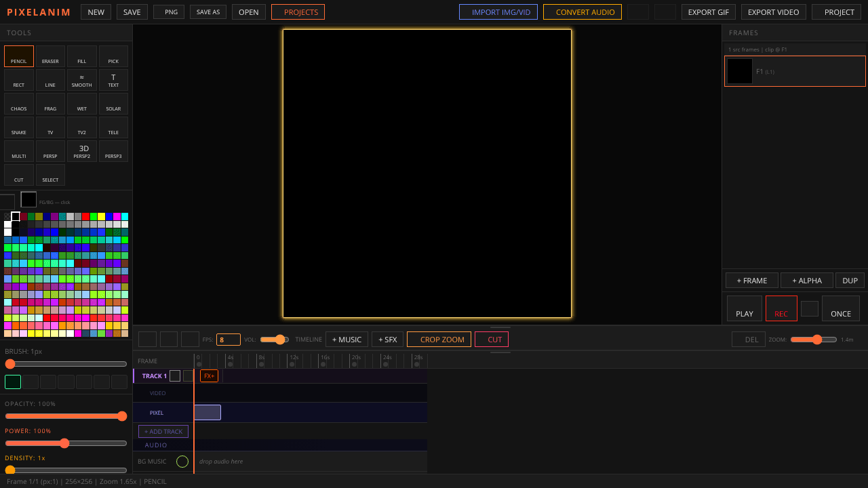This screenshot has height=488, width=868.
Task: Click the + SFX button
Action: (387, 339)
